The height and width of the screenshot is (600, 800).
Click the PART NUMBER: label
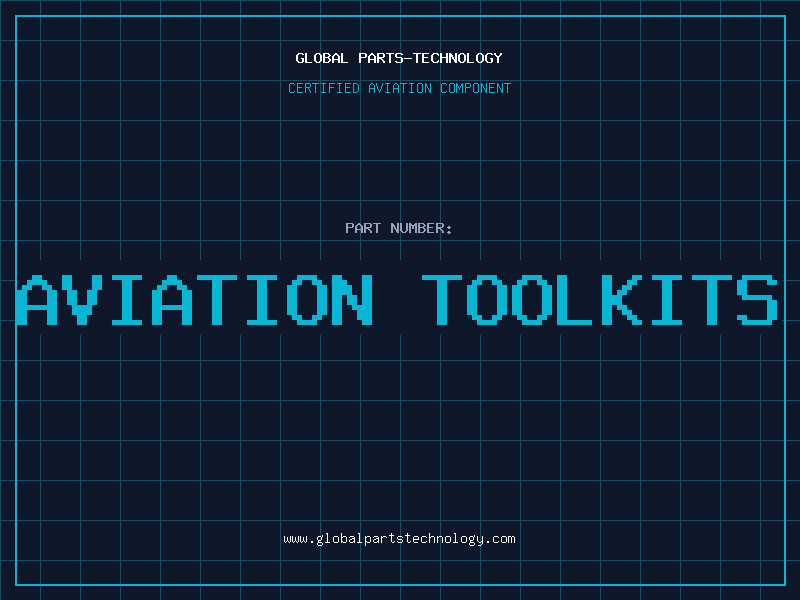[x=399, y=228]
